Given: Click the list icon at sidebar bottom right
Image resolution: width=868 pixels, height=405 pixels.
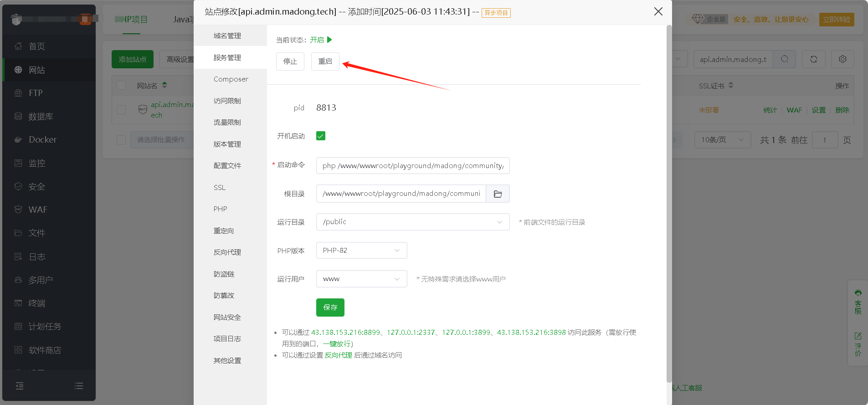Looking at the screenshot, I should pyautogui.click(x=79, y=386).
